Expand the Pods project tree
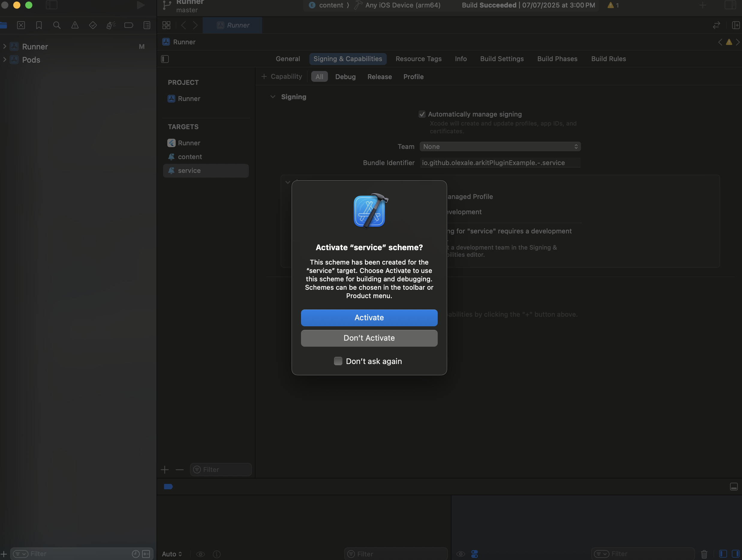Viewport: 742px width, 560px height. [5, 59]
